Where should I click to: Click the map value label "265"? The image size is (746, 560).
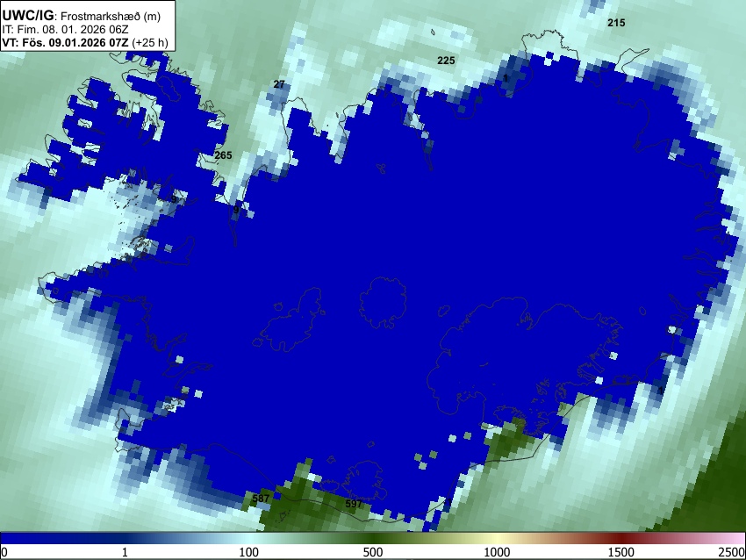223,155
